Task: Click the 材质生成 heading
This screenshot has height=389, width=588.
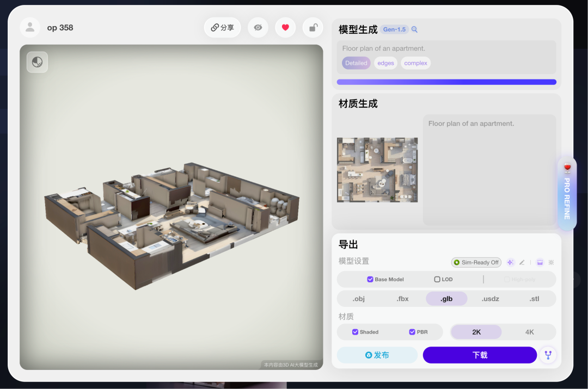Action: pos(358,104)
